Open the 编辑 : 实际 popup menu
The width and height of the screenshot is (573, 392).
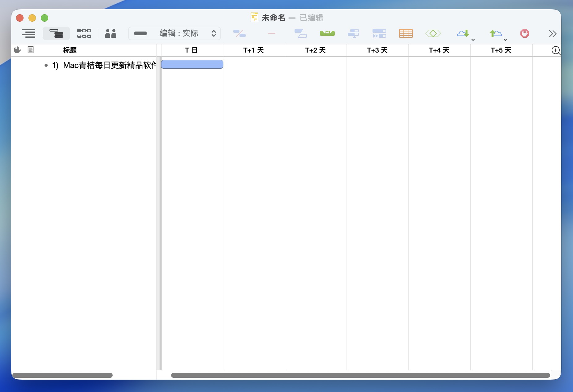click(x=174, y=33)
